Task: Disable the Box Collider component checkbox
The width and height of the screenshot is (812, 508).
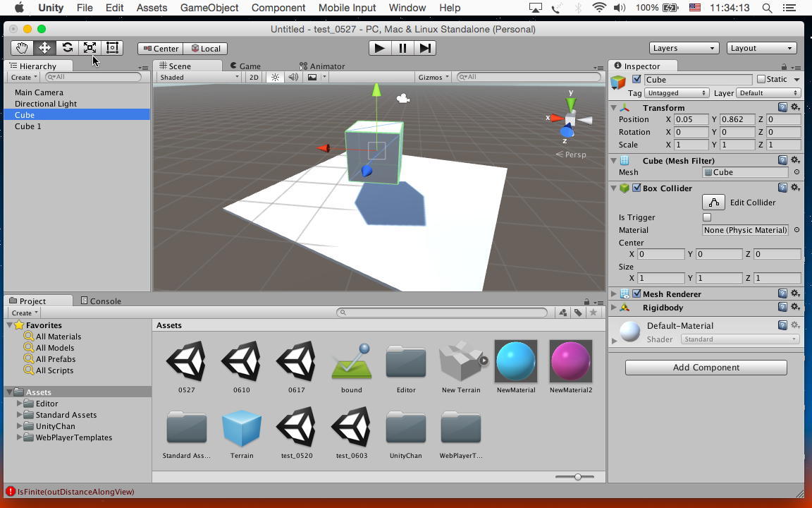Action: (636, 188)
